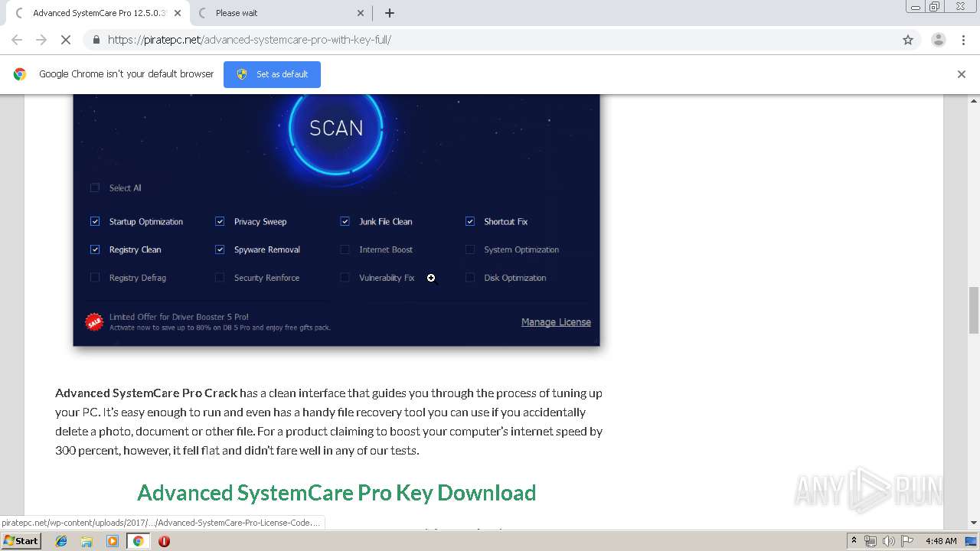Enable the Internet Boost checkbox

pyautogui.click(x=345, y=249)
